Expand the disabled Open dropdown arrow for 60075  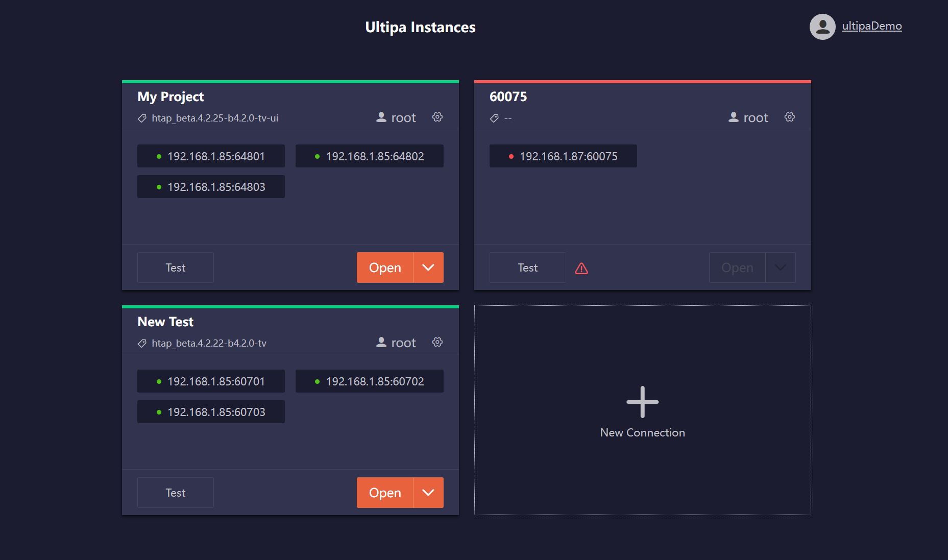(x=781, y=267)
